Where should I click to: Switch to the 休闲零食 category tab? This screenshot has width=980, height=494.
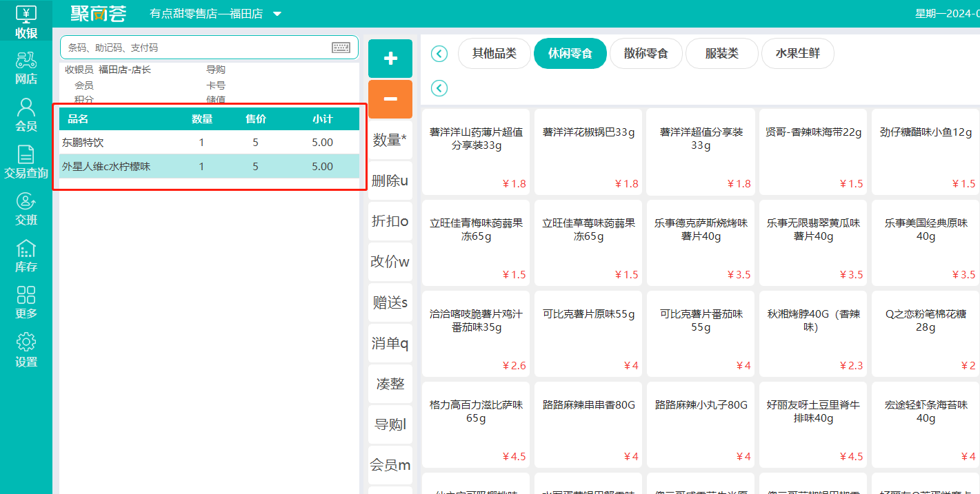pos(570,54)
